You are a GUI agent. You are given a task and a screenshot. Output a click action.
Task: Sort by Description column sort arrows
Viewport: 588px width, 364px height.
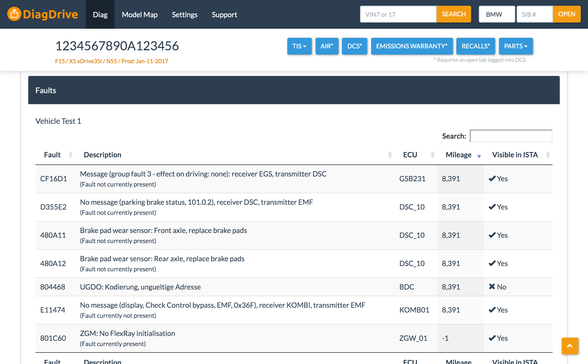[390, 154]
